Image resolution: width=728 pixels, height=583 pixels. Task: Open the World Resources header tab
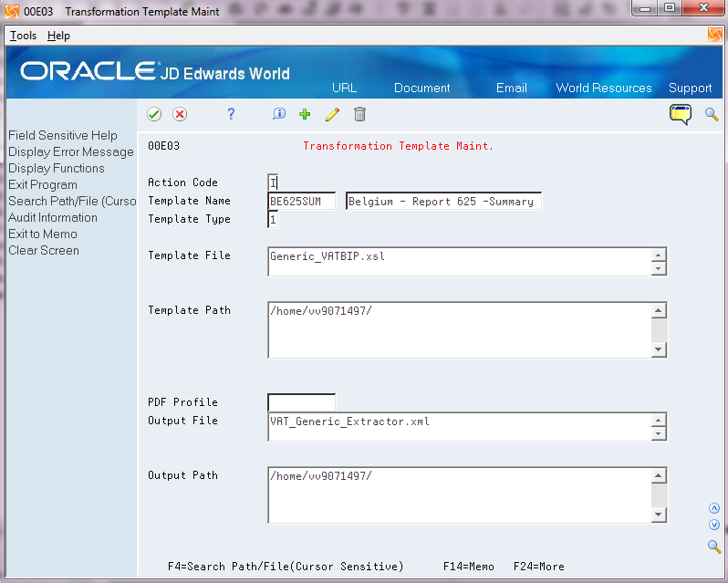(x=604, y=88)
